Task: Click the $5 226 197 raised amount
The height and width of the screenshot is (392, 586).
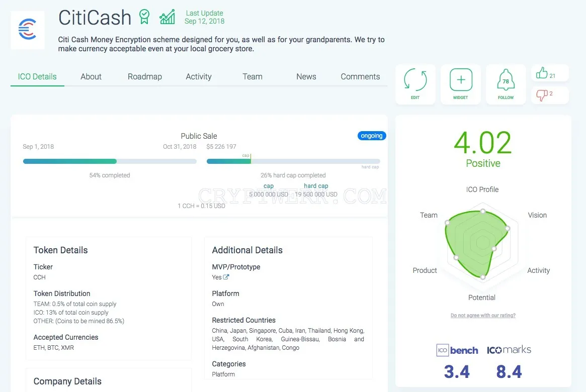Action: (221, 147)
